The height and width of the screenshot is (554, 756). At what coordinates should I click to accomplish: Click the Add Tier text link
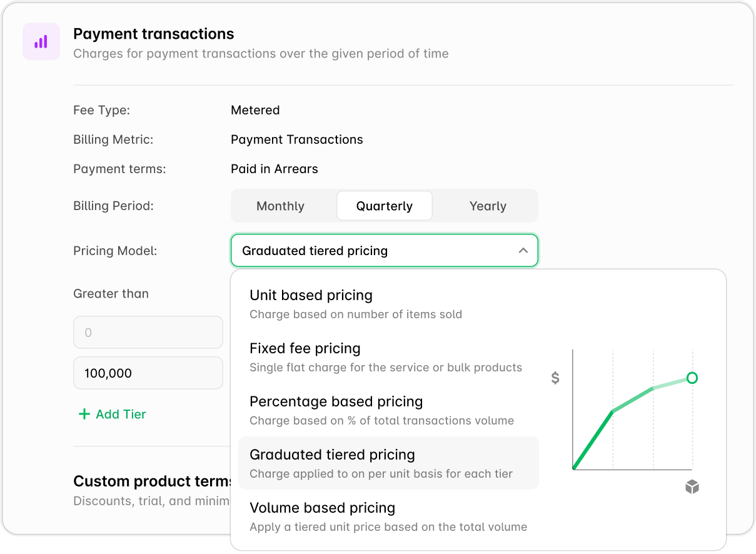click(121, 414)
